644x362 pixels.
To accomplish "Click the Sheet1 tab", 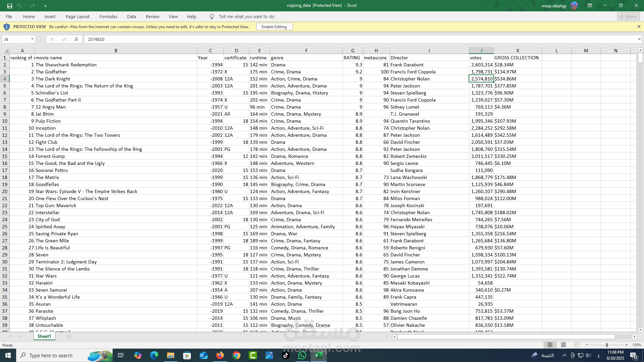I will pyautogui.click(x=44, y=336).
